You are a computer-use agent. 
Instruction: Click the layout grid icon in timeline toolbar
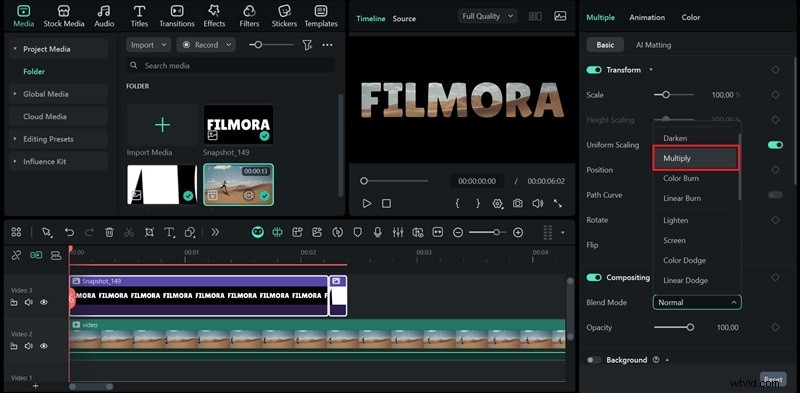16,232
